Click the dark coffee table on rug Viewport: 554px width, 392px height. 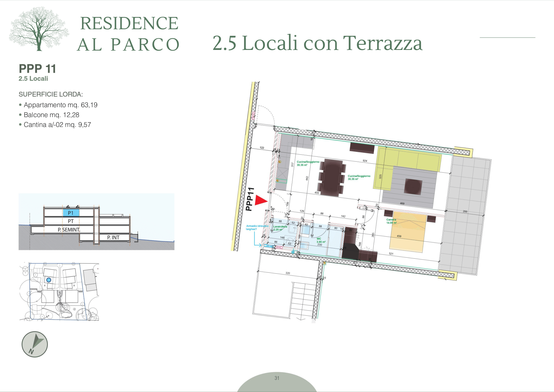pos(413,186)
